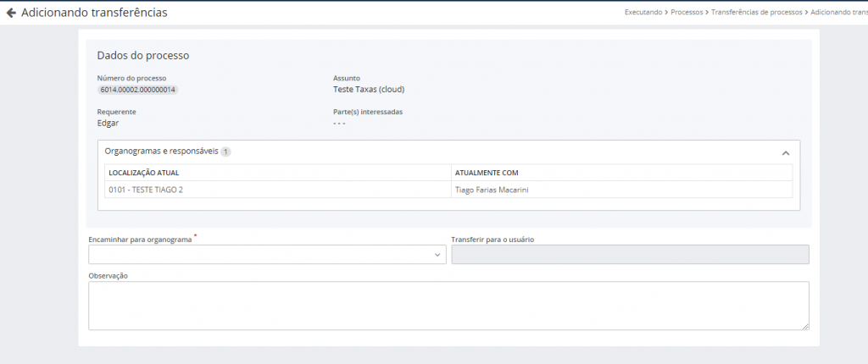Click the count badge next to Organogramas e responsáveis

[x=226, y=152]
